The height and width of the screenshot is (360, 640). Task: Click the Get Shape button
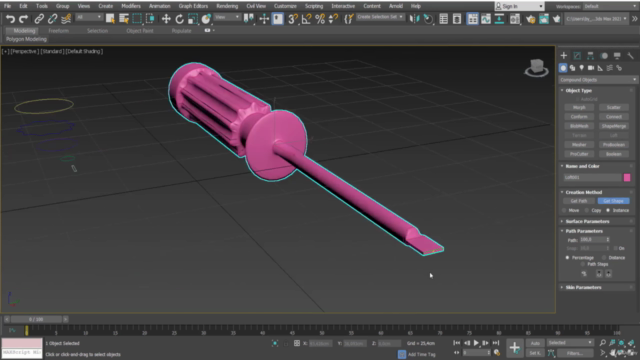click(x=613, y=201)
